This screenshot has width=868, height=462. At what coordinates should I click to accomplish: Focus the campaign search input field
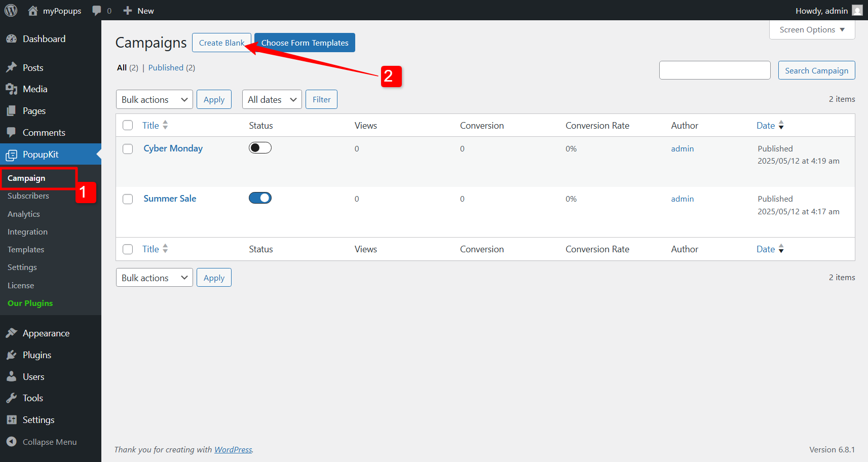[714, 70]
